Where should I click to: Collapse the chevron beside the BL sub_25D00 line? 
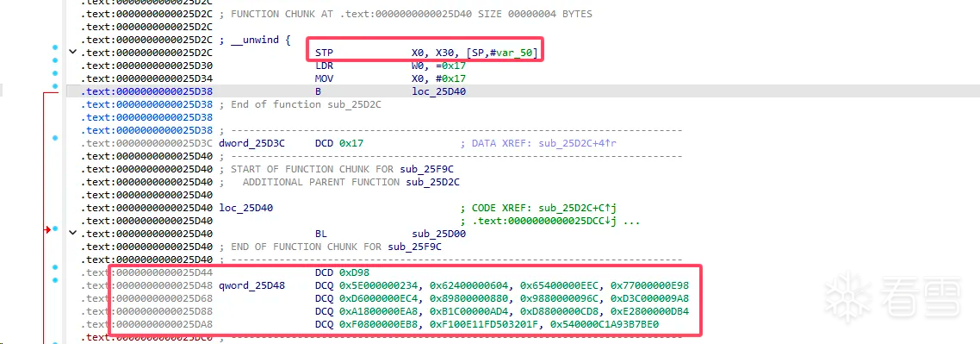point(72,233)
